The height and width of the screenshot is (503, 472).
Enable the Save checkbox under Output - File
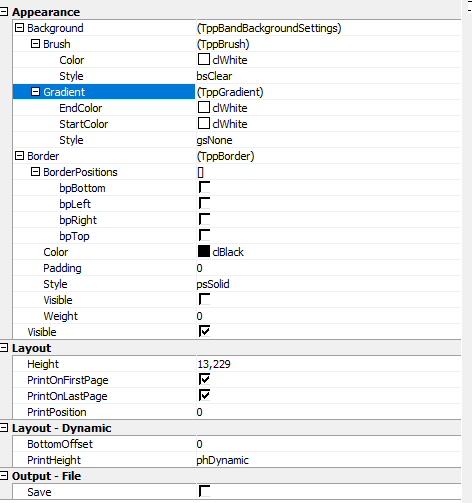pyautogui.click(x=204, y=491)
